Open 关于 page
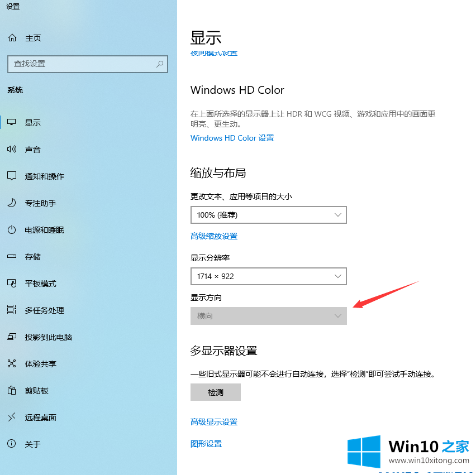This screenshot has height=475, width=476. (33, 444)
